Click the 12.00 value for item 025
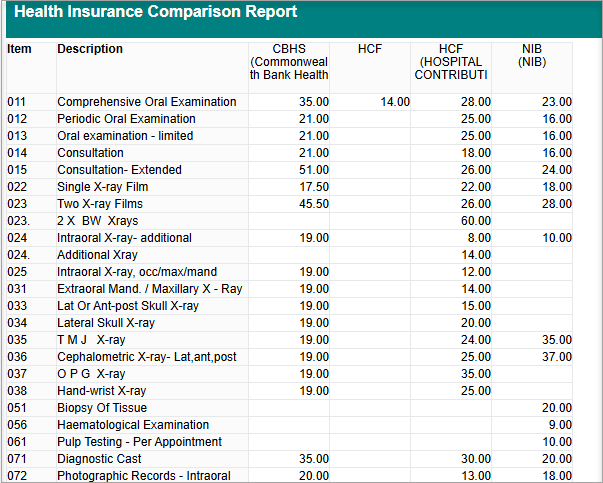The width and height of the screenshot is (603, 483). pyautogui.click(x=476, y=272)
